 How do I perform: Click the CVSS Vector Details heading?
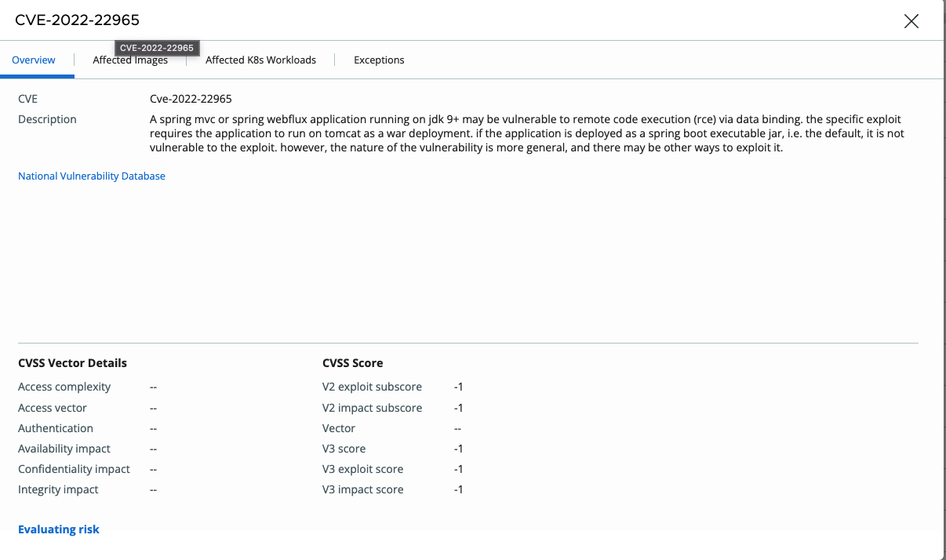click(72, 362)
